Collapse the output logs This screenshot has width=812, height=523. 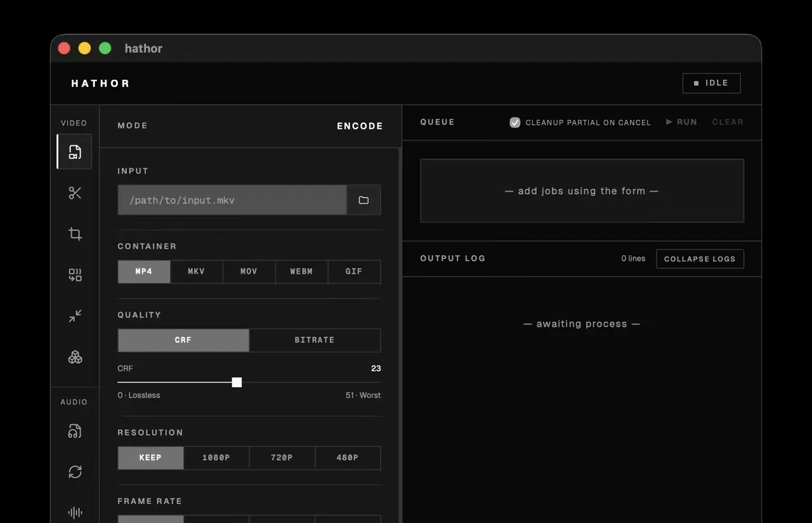[700, 258]
